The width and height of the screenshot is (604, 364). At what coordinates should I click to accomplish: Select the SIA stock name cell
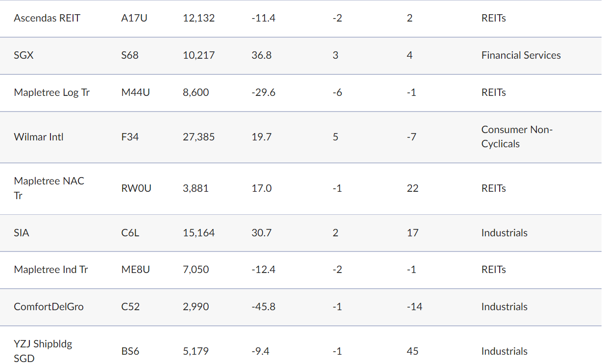pos(22,233)
